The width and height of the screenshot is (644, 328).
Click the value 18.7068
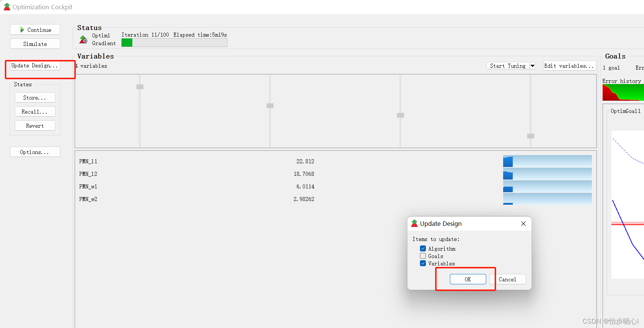pyautogui.click(x=304, y=174)
